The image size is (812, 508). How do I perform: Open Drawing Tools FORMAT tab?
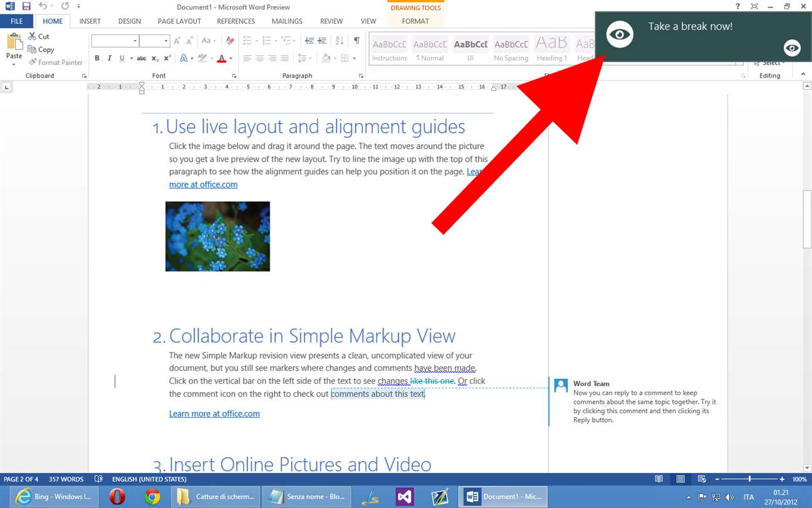coord(415,21)
